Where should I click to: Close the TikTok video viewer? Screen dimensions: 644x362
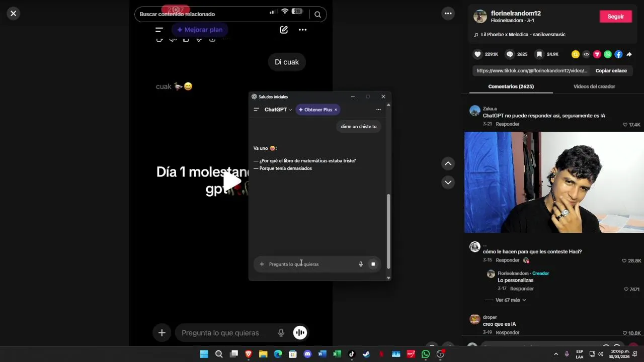pos(14,14)
